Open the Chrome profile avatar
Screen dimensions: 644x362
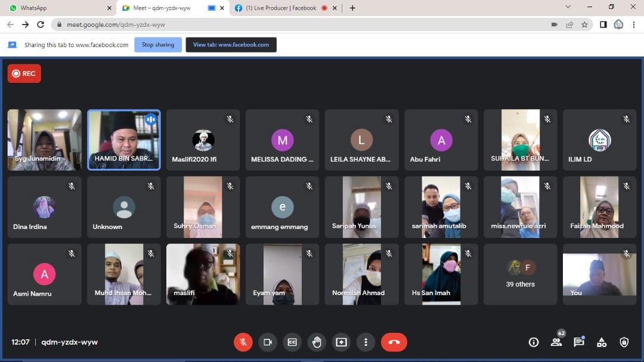[618, 24]
